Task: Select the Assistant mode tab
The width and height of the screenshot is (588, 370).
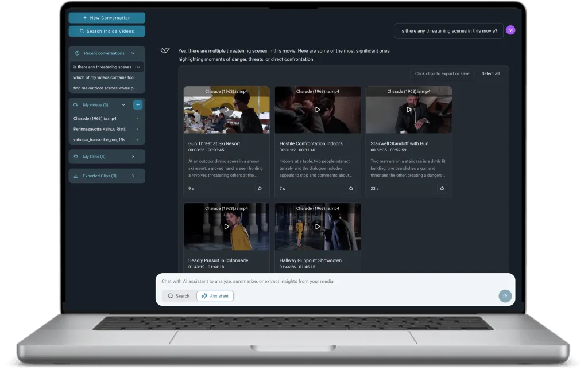Action: 215,296
